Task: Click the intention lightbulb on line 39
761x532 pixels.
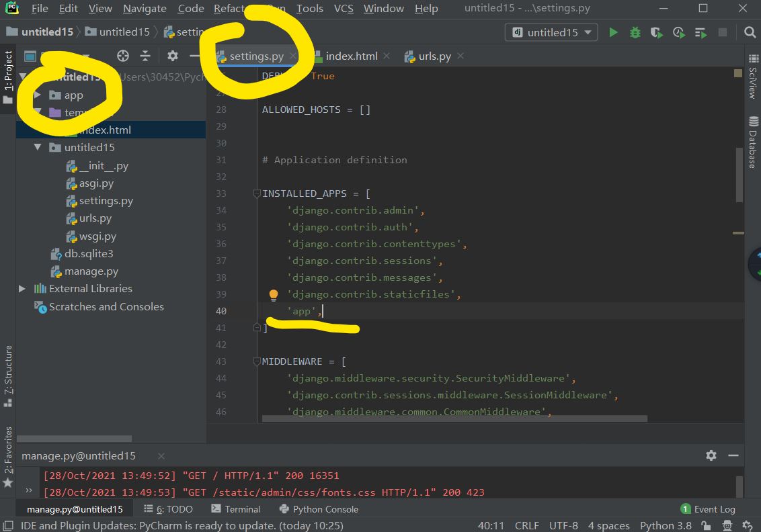Action: [x=274, y=295]
